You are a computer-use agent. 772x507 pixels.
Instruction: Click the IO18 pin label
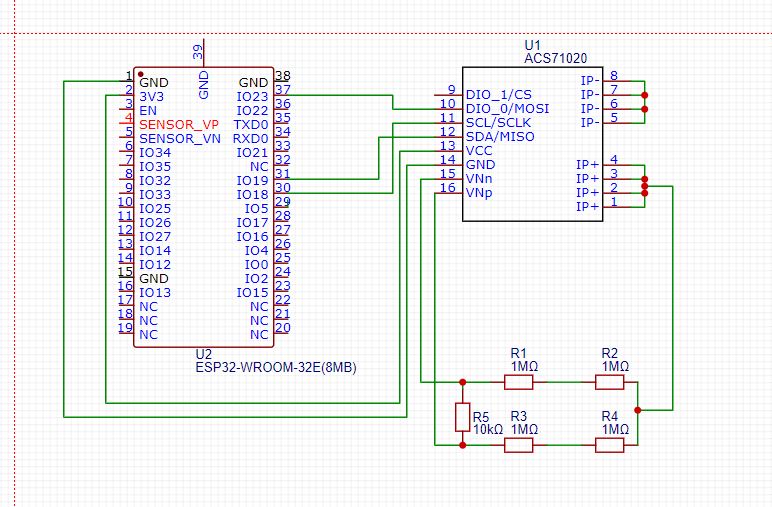[252, 194]
